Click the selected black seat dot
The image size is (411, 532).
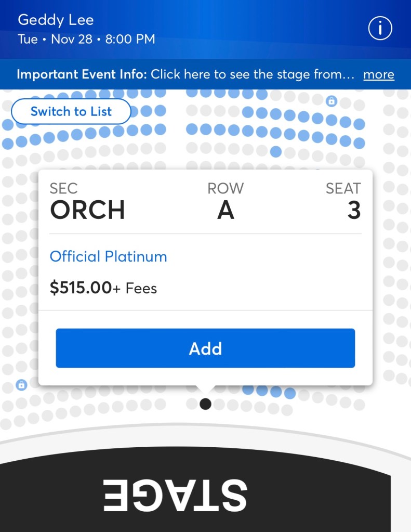tap(205, 404)
